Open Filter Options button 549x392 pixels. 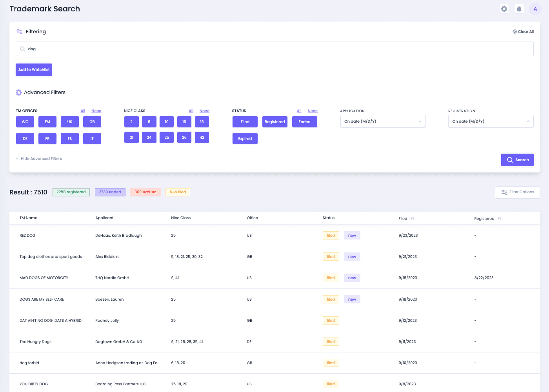tap(517, 192)
